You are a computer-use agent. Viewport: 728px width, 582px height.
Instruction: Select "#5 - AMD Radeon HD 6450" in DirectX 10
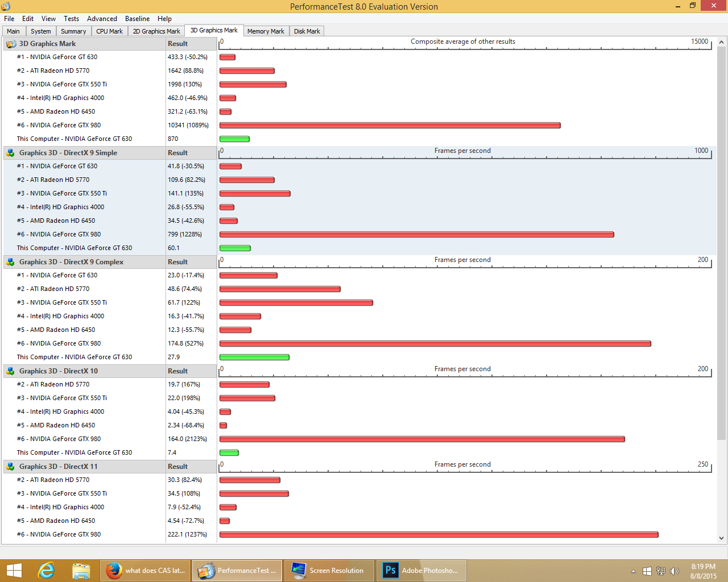coord(56,426)
